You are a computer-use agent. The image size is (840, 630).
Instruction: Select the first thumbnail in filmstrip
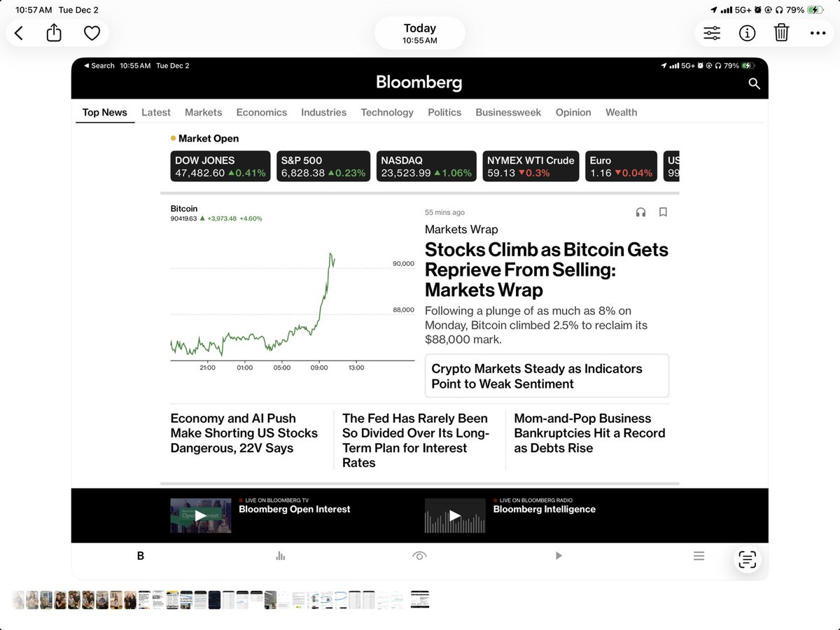[x=18, y=600]
